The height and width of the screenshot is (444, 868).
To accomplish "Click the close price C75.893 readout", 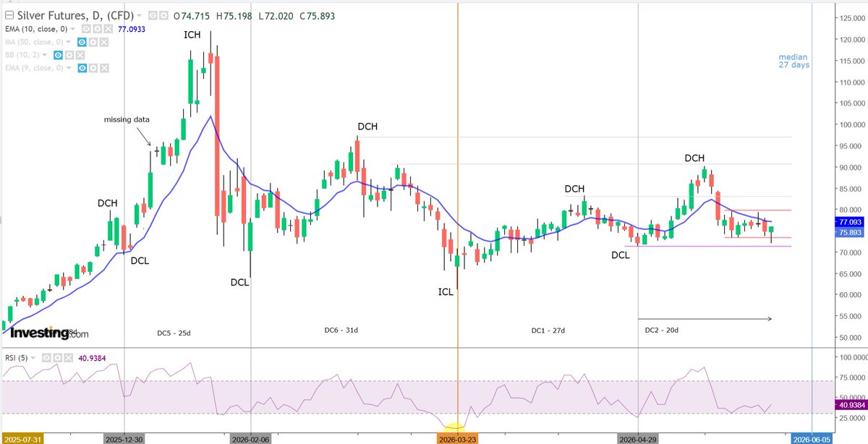I will click(319, 16).
